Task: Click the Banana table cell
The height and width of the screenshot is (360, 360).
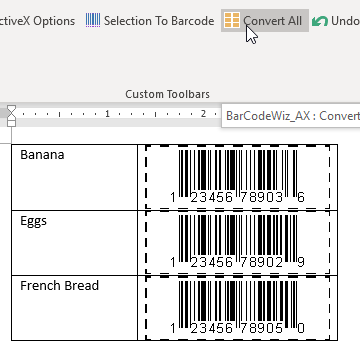Action: [75, 177]
